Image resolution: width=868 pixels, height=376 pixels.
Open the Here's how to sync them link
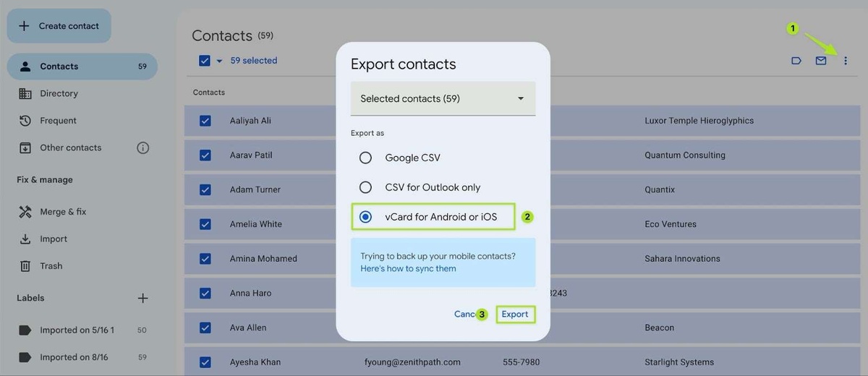pos(408,268)
